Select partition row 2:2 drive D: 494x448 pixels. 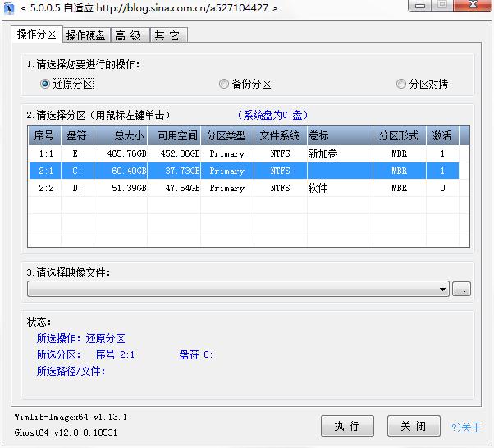[x=246, y=188]
